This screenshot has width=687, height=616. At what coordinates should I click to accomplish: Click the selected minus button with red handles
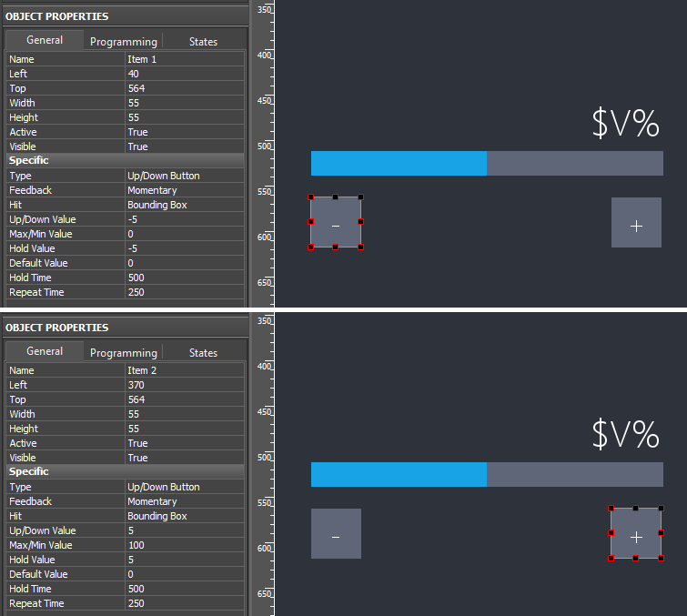[x=335, y=222]
